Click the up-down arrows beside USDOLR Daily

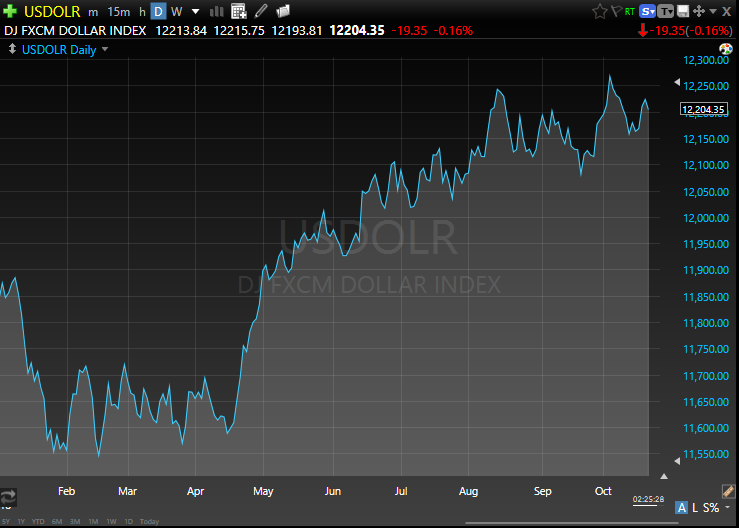pyautogui.click(x=12, y=49)
